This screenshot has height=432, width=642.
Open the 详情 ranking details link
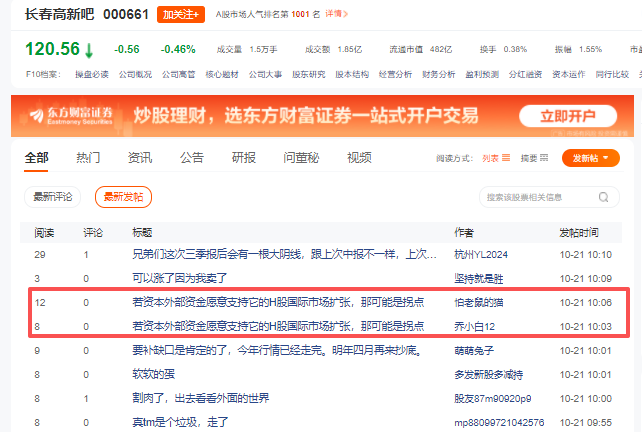point(337,14)
